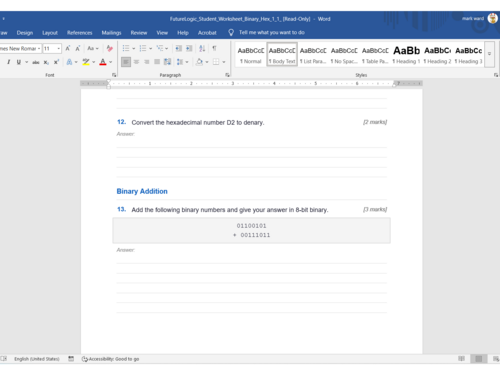This screenshot has width=500, height=375.
Task: Toggle justify paragraph alignment
Action: (x=157, y=62)
